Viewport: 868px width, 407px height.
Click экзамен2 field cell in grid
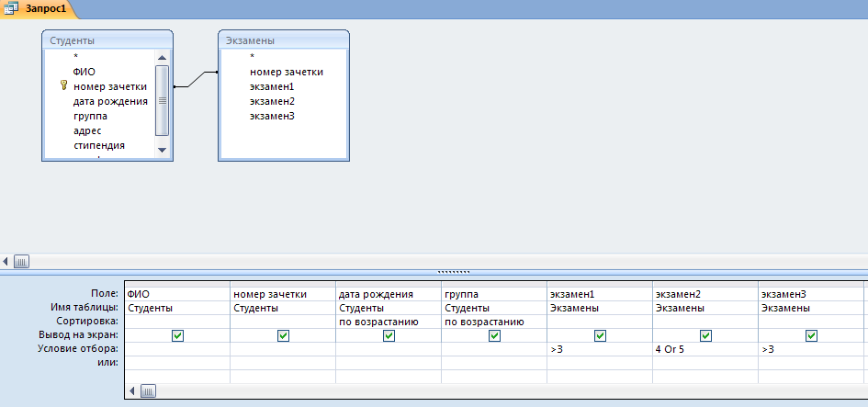[x=705, y=294]
